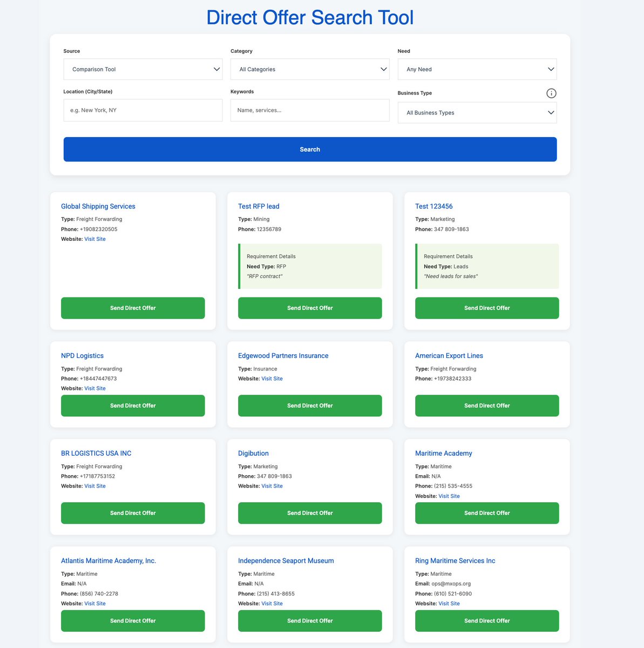Screen dimensions: 644x648
Task: Open the Test RFP lead title
Action: [x=259, y=206]
